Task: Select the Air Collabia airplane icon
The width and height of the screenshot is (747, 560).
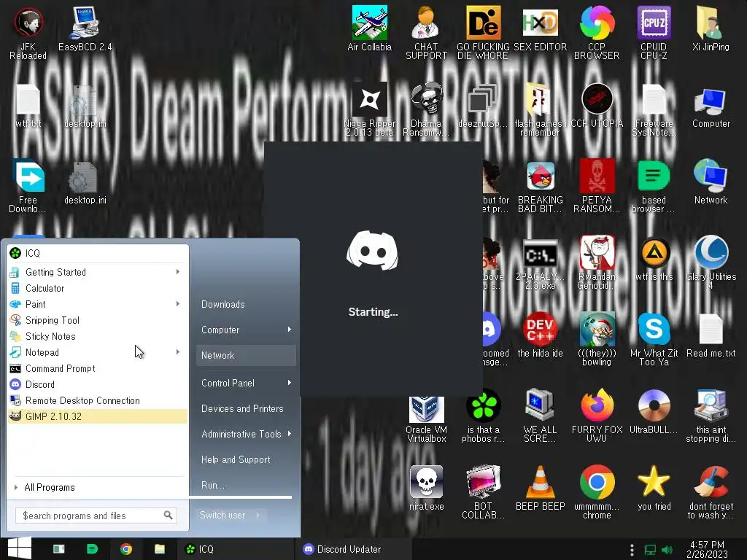Action: [370, 28]
